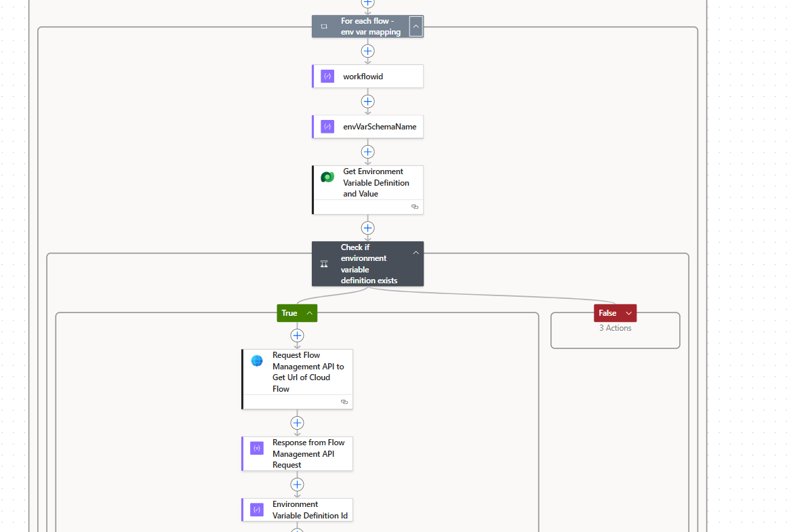Click the HTTP globe icon on Request Flow Management API
This screenshot has width=787, height=532.
click(257, 361)
